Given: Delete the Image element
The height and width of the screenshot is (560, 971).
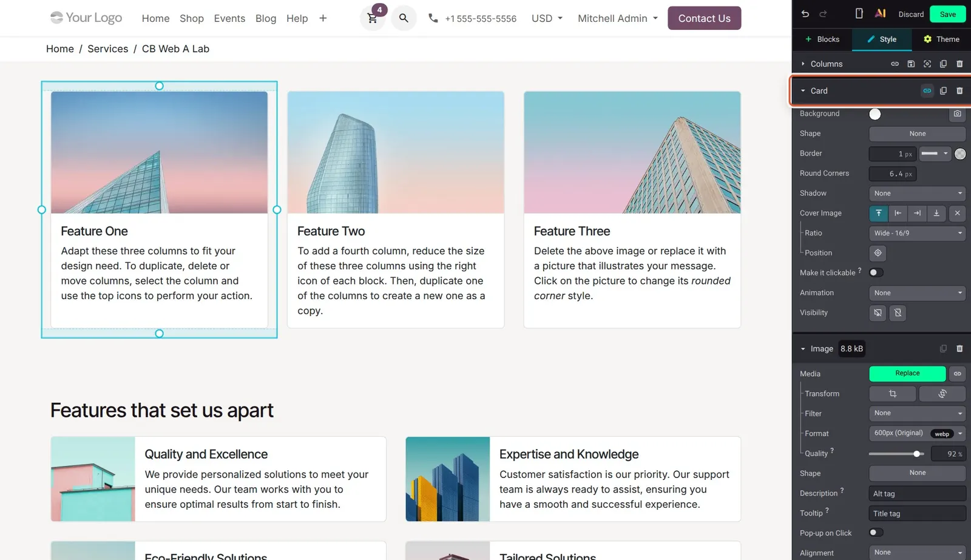Looking at the screenshot, I should (x=959, y=349).
